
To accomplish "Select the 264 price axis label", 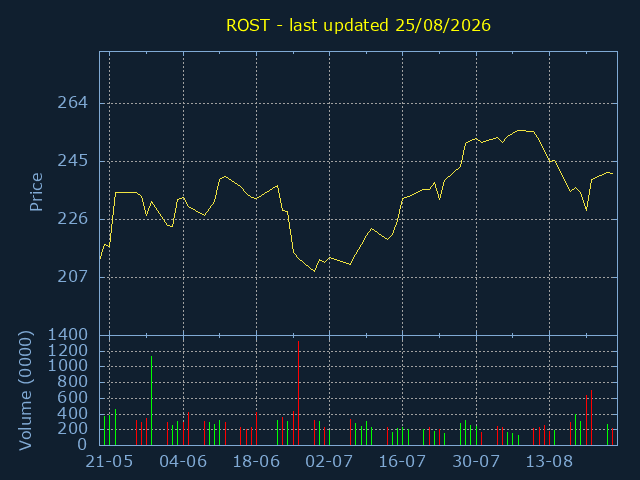I will [73, 103].
